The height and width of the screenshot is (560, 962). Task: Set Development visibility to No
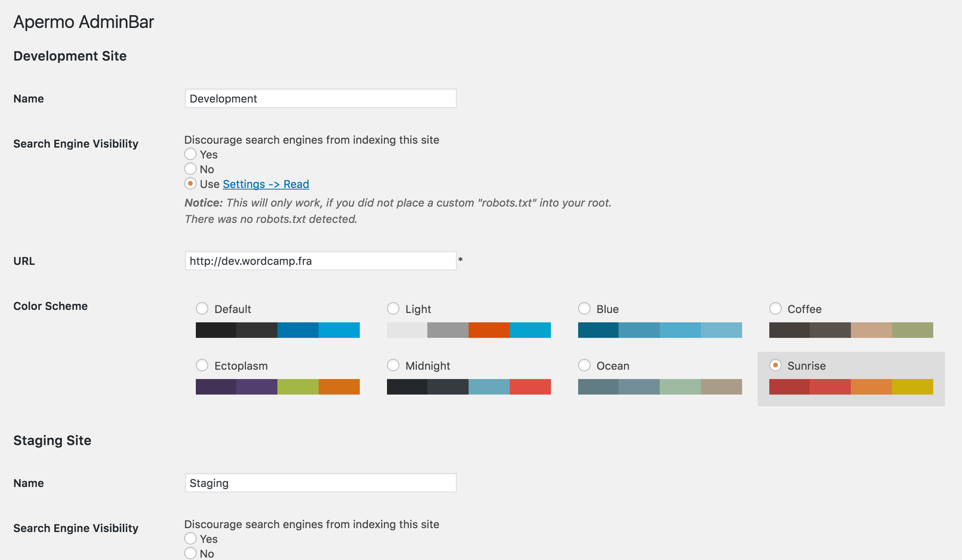[x=190, y=169]
